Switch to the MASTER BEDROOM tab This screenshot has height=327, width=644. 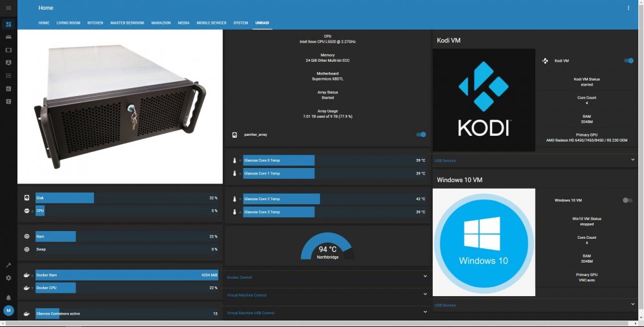pyautogui.click(x=127, y=23)
